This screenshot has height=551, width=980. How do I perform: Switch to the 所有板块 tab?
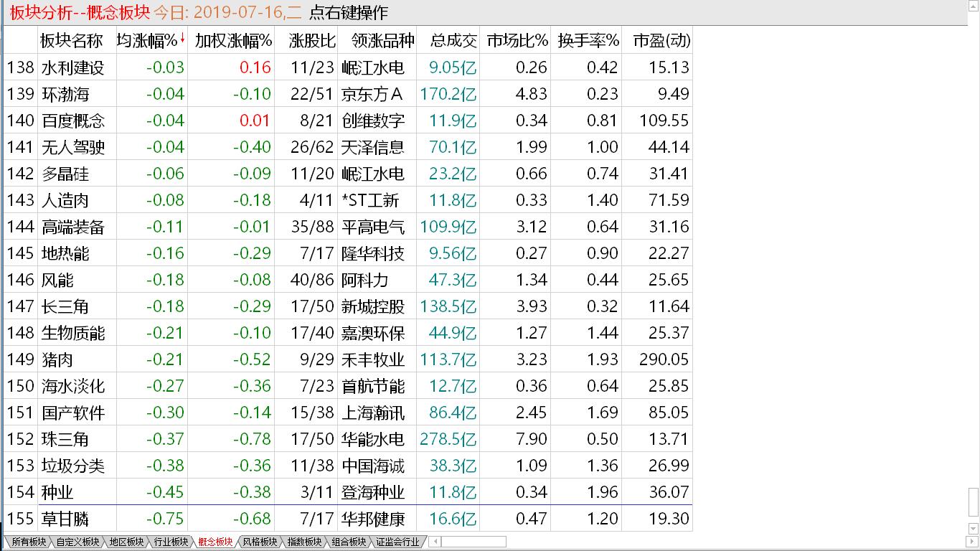[28, 542]
